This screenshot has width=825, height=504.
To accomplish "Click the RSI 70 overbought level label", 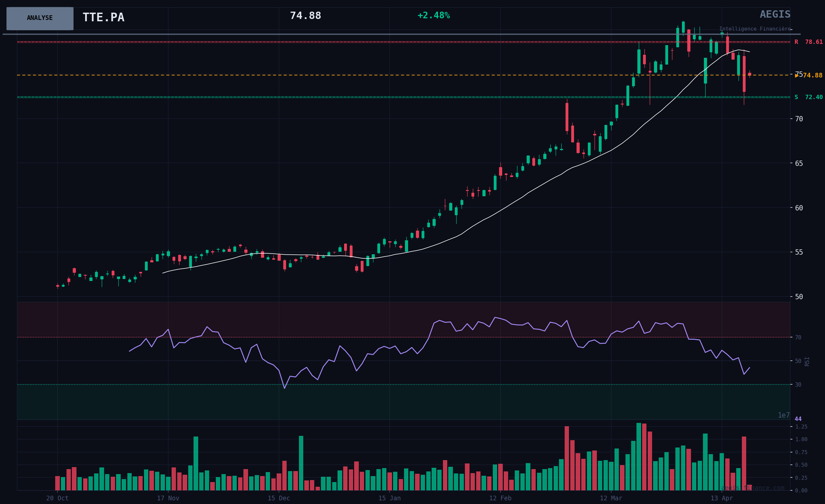I will pos(798,337).
